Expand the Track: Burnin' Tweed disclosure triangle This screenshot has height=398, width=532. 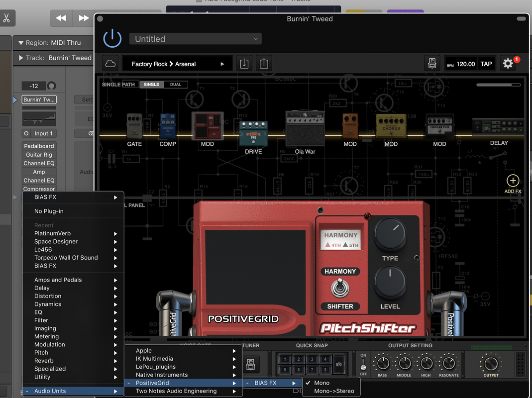click(x=21, y=58)
